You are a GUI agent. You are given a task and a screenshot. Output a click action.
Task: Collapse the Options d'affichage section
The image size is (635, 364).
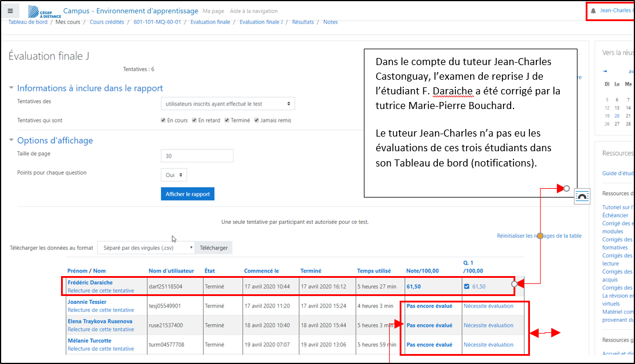12,141
